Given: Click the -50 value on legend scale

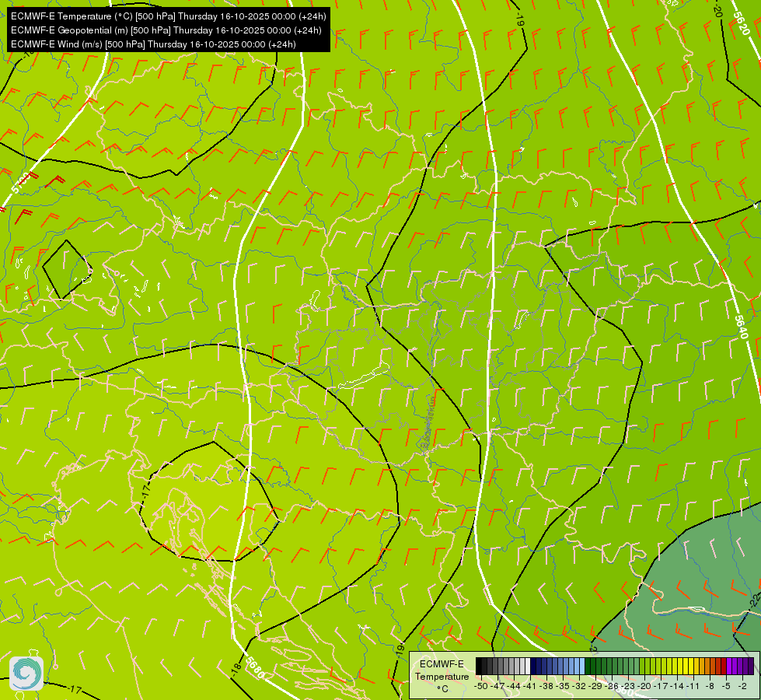Looking at the screenshot, I should point(481,686).
